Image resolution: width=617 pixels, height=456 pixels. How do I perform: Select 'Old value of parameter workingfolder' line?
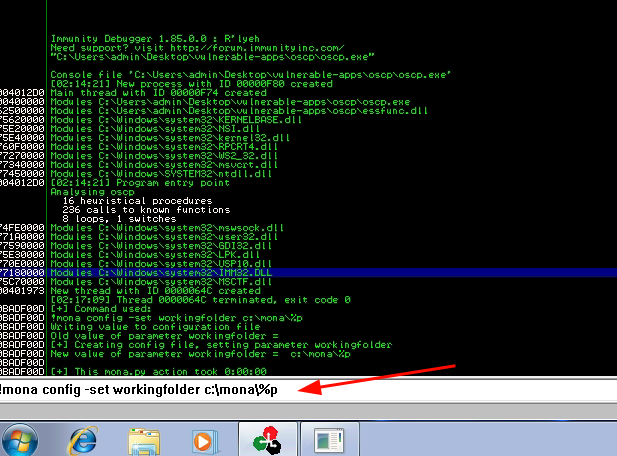click(x=164, y=336)
